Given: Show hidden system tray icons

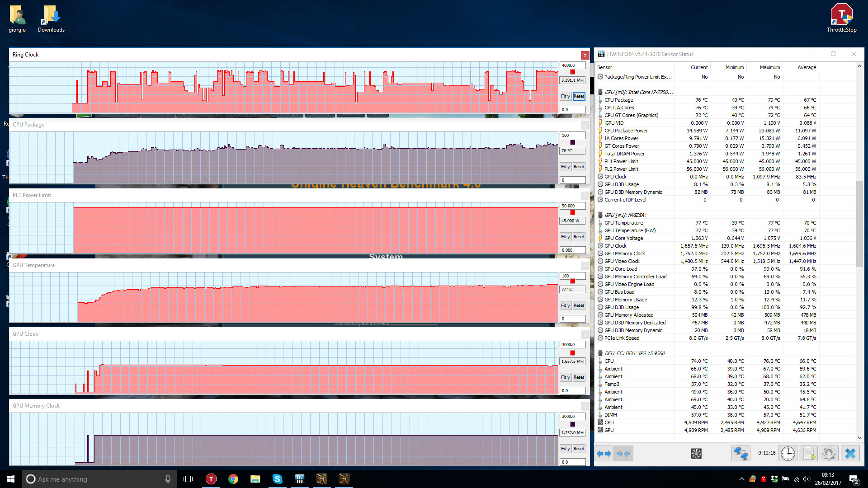Looking at the screenshot, I should (741, 479).
